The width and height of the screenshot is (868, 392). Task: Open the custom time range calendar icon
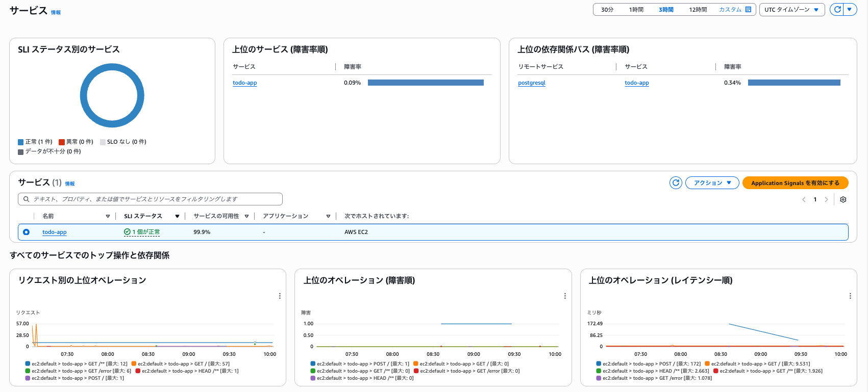point(748,10)
